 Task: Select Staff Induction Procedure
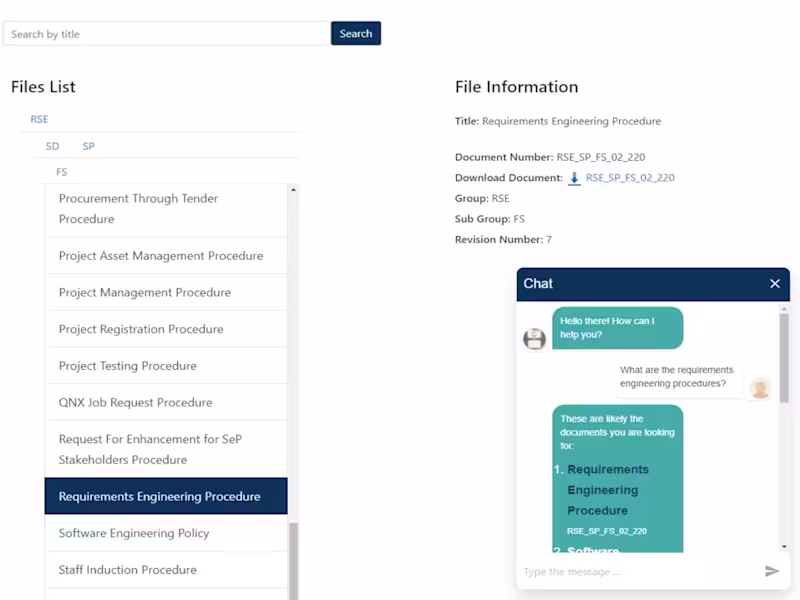click(166, 570)
